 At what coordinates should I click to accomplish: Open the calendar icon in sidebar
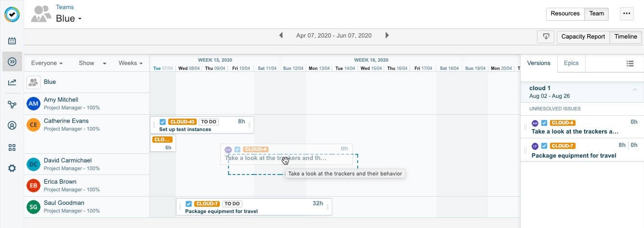pyautogui.click(x=12, y=41)
